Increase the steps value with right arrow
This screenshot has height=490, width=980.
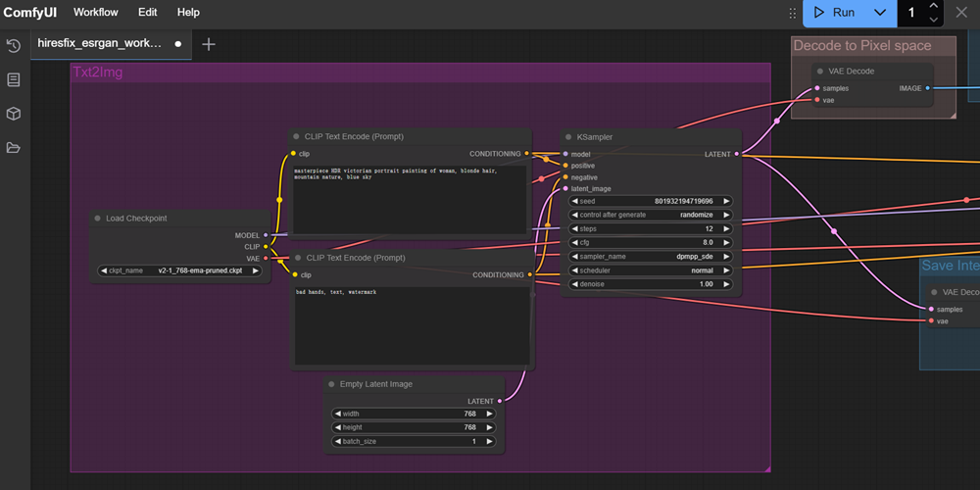[x=726, y=228]
